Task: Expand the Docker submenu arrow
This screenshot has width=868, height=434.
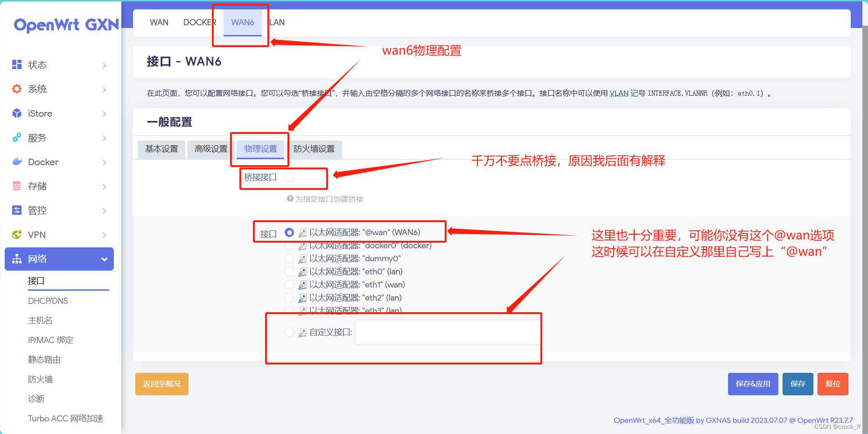Action: tap(104, 162)
